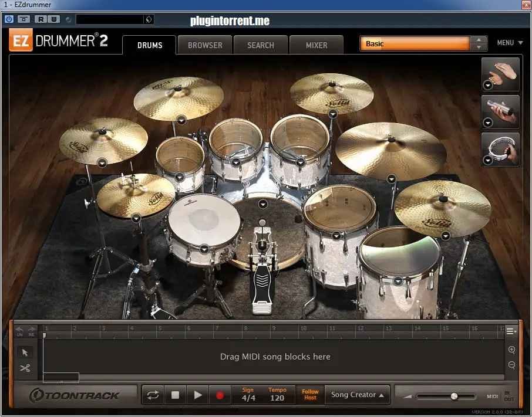The width and height of the screenshot is (532, 417).
Task: Click the MIDI in/out indicator
Action: pyautogui.click(x=500, y=396)
